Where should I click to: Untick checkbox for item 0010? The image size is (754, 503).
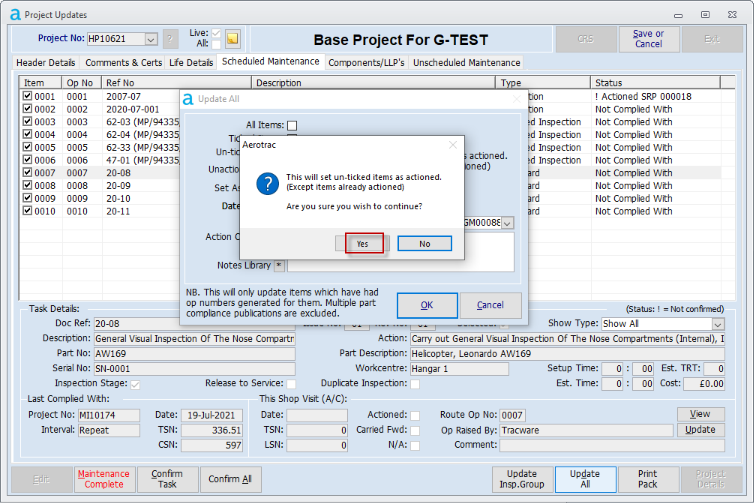[x=27, y=211]
